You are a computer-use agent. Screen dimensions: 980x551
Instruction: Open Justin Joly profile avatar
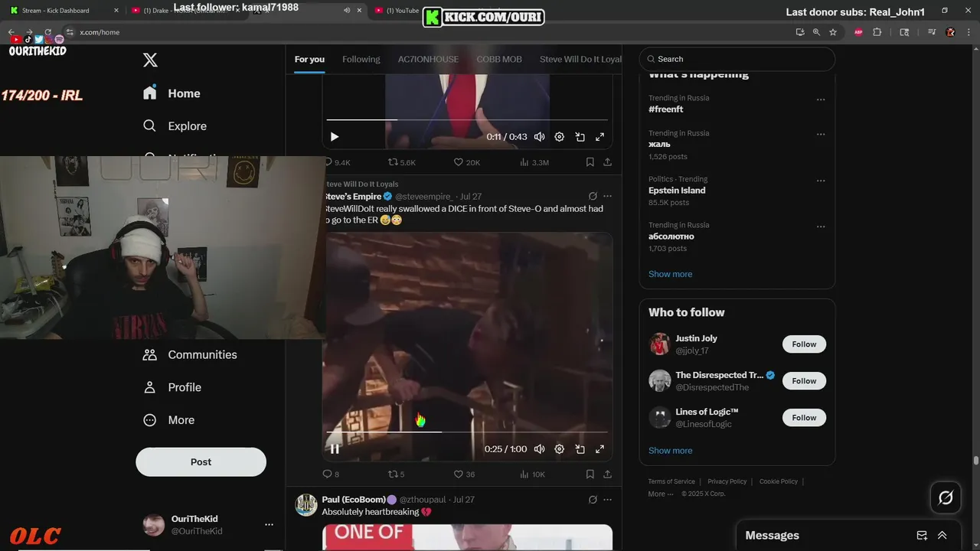point(660,344)
